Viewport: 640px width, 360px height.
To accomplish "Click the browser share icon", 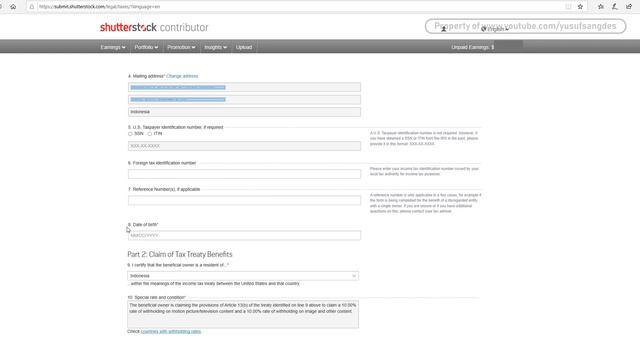I will tap(629, 7).
